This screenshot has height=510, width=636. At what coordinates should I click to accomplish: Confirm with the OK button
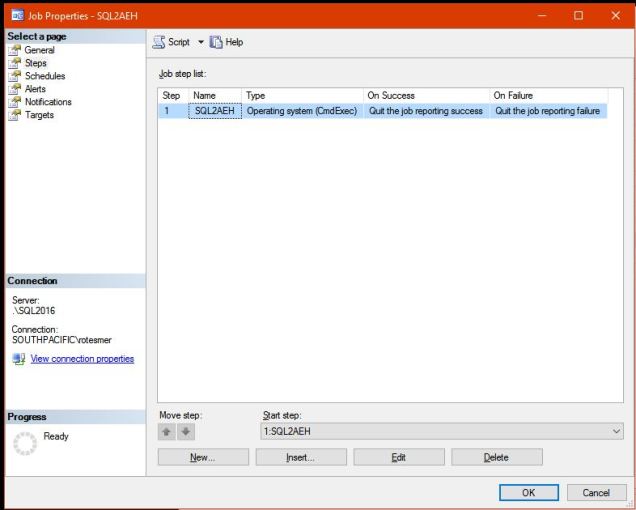pyautogui.click(x=529, y=493)
